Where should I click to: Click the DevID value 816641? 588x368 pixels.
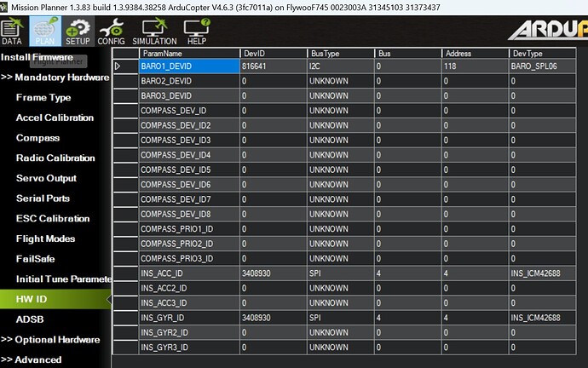[x=274, y=66]
